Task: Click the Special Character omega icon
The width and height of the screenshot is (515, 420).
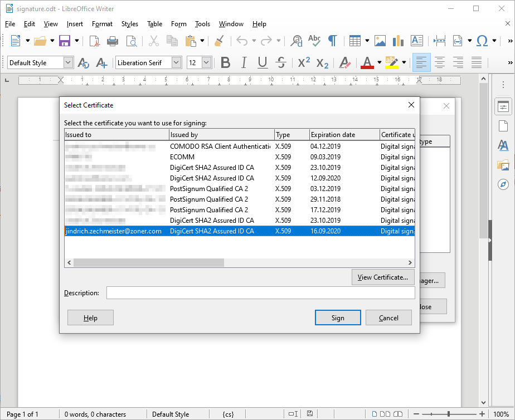Action: (482, 41)
